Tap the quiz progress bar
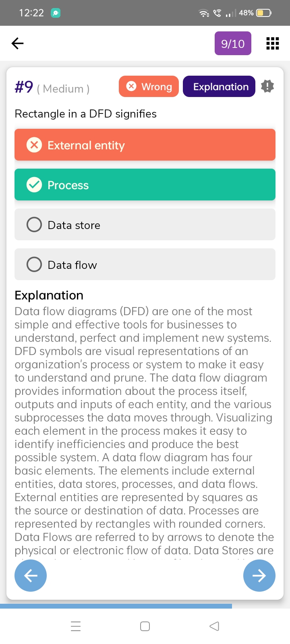The height and width of the screenshot is (644, 290). [116, 606]
